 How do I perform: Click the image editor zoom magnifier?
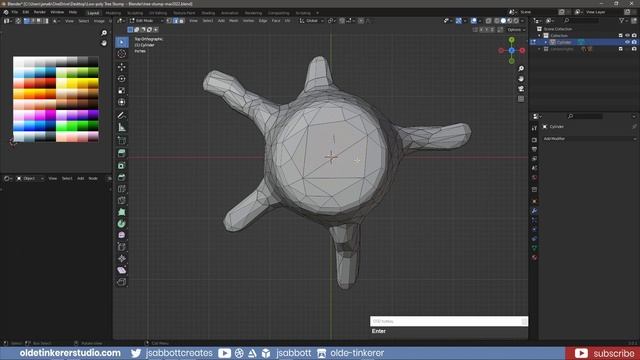pyautogui.click(x=104, y=33)
